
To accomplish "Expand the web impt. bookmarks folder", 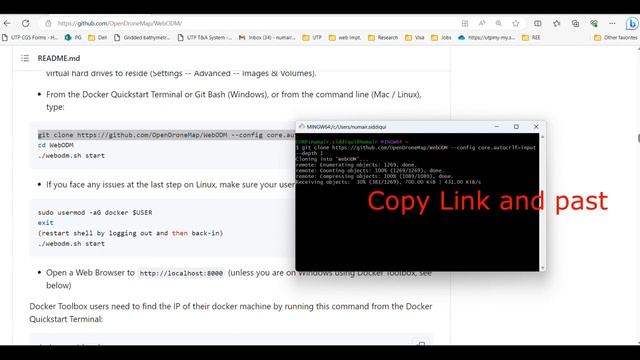I will pyautogui.click(x=345, y=38).
